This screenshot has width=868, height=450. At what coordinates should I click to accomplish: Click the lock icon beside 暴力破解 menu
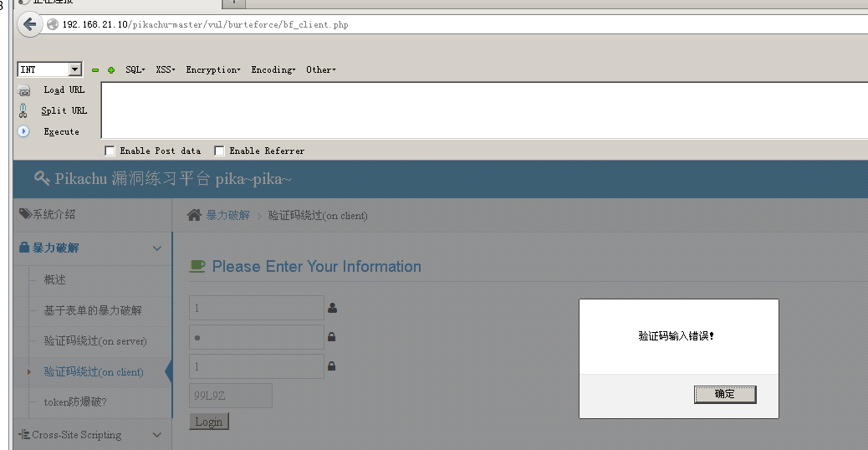tap(24, 247)
